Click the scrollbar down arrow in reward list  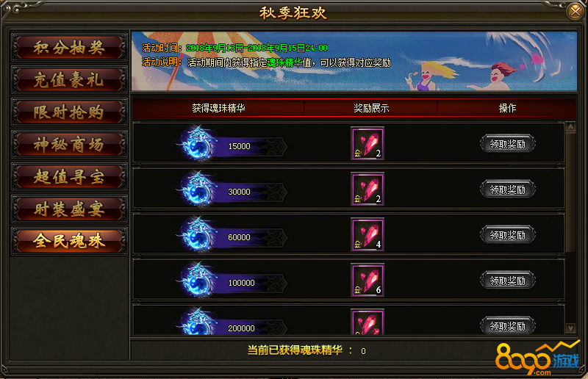570,328
